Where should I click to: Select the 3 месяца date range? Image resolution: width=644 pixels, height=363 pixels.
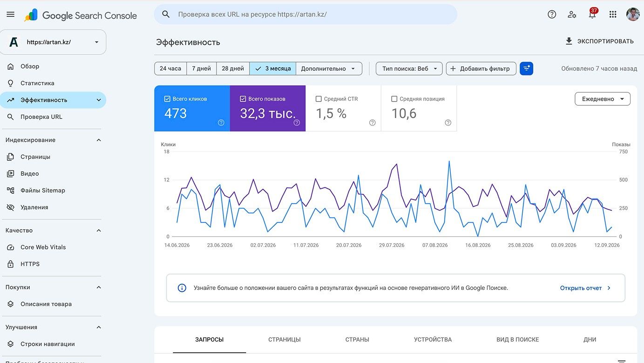[273, 68]
